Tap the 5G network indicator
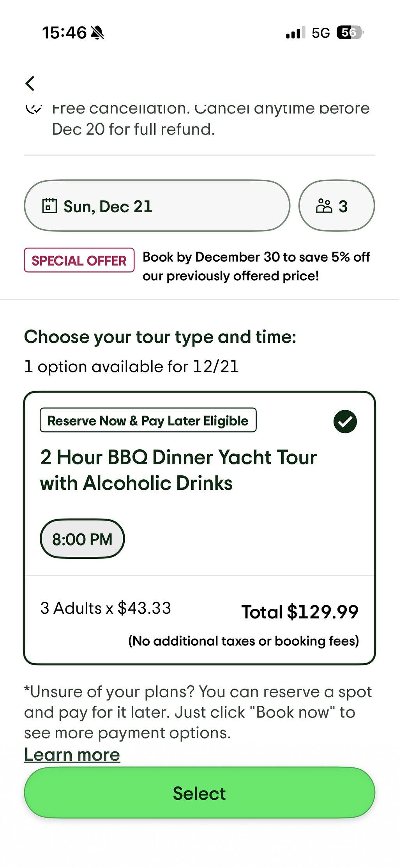 click(321, 33)
